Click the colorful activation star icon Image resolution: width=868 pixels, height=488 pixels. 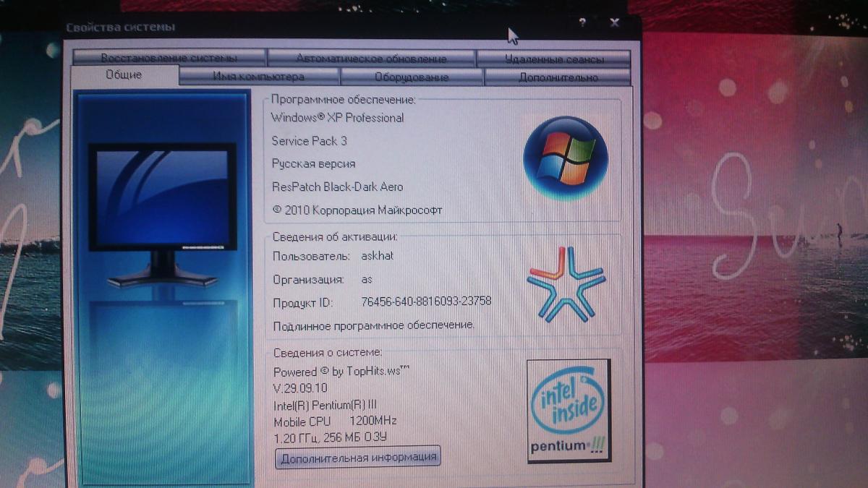coord(566,284)
